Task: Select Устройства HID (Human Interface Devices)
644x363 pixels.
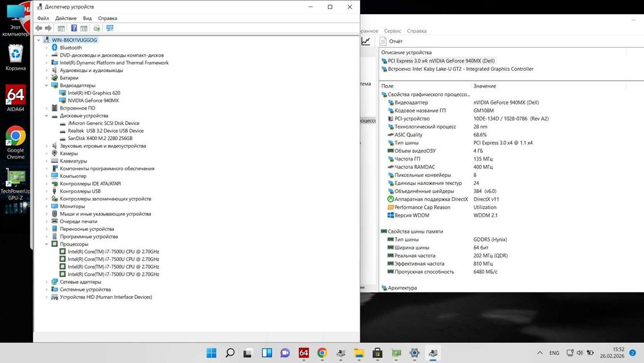Action: pos(106,297)
